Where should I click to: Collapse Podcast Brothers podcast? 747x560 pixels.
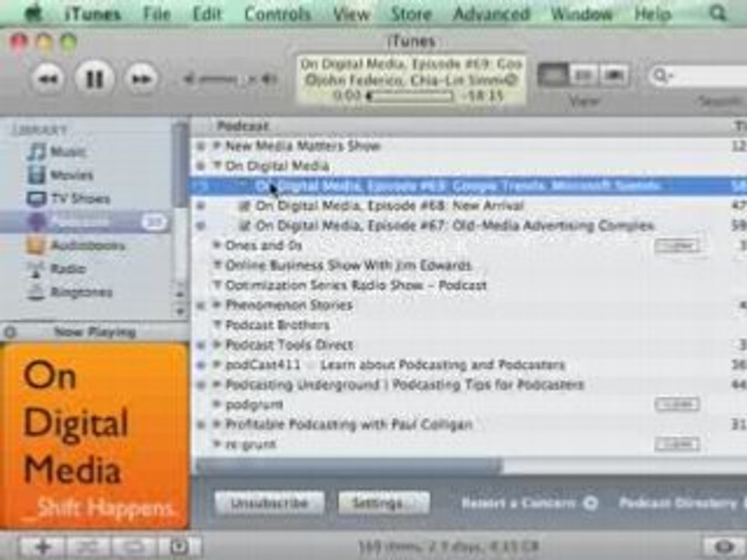(217, 325)
